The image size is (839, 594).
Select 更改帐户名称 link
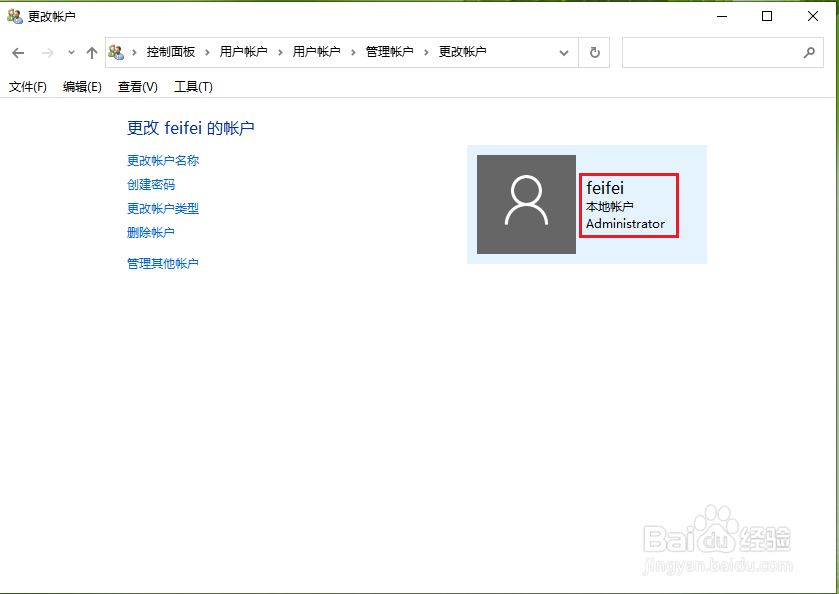[163, 160]
